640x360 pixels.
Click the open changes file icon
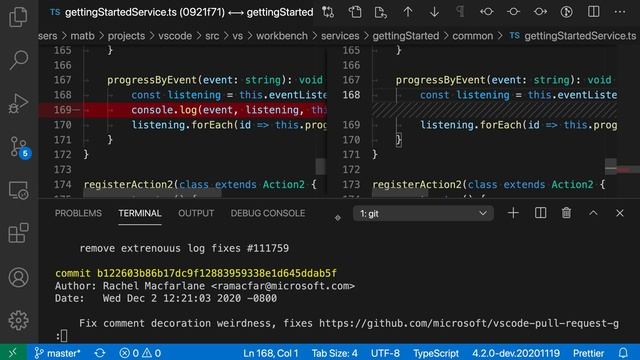380,12
